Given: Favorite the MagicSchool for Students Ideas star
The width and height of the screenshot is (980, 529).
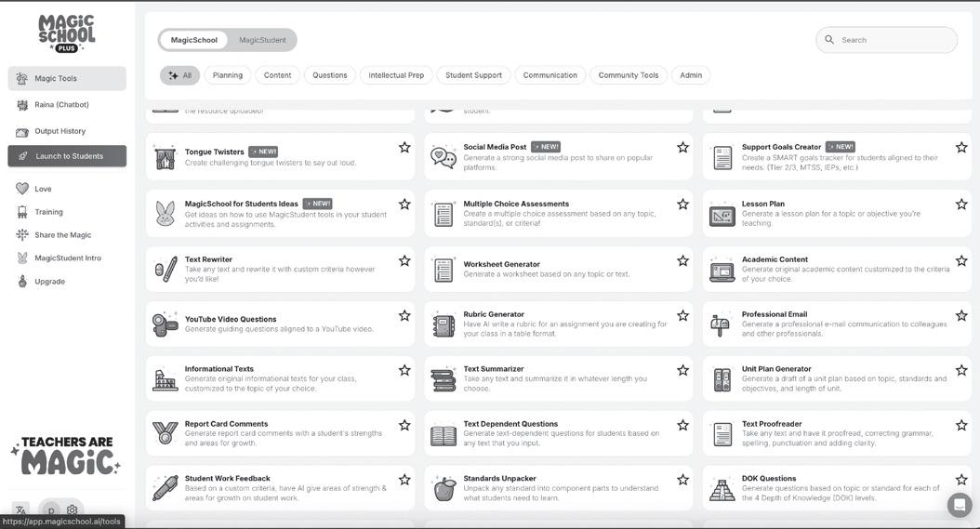Looking at the screenshot, I should [404, 204].
